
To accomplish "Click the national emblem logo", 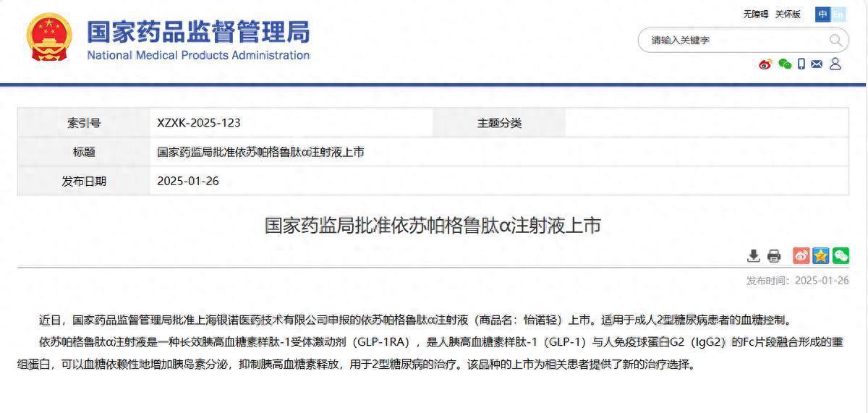I will [49, 37].
